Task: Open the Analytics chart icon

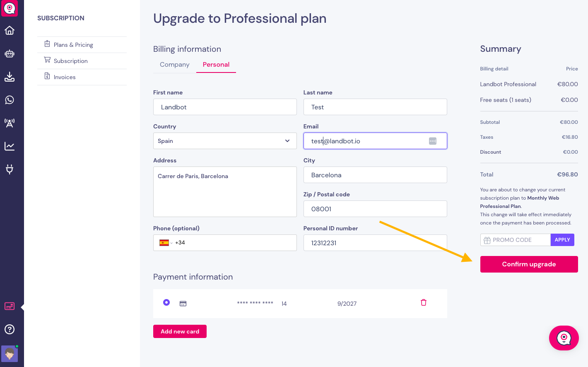Action: pyautogui.click(x=10, y=146)
